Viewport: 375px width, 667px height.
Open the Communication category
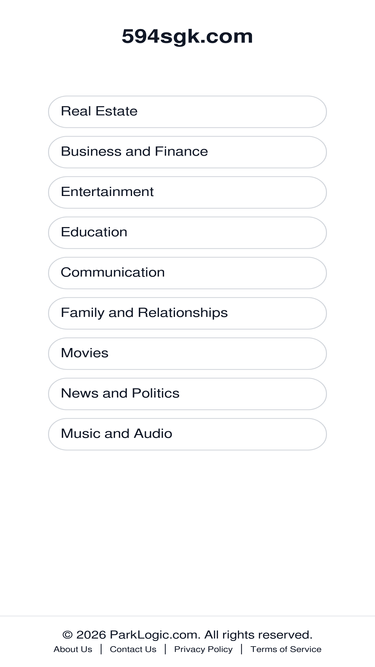coord(187,273)
